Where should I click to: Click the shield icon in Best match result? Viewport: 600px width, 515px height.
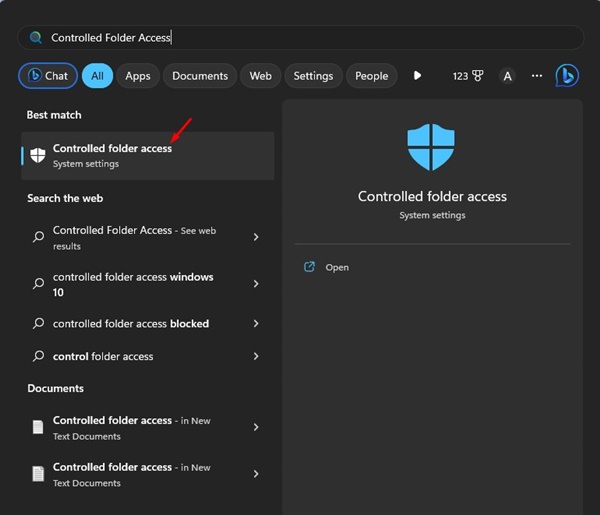pos(38,155)
